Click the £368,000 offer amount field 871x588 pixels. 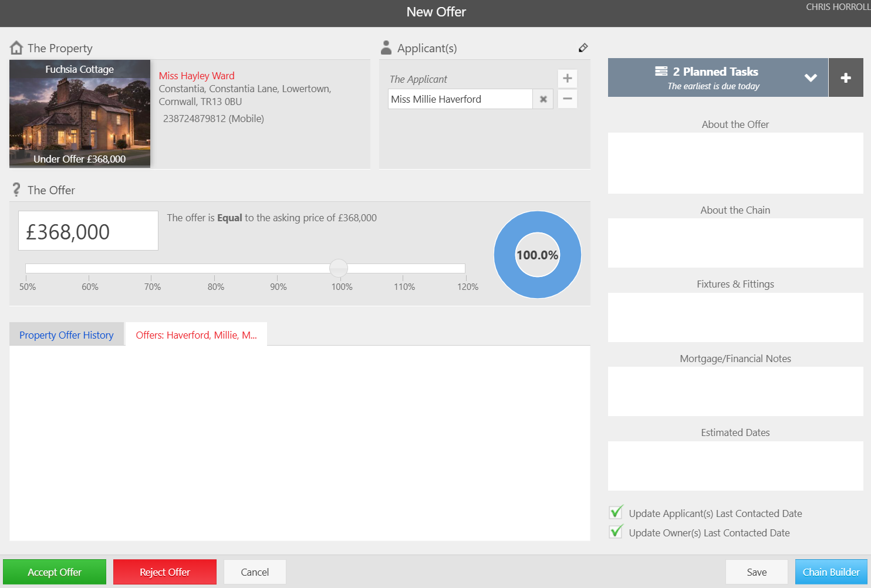pyautogui.click(x=88, y=231)
